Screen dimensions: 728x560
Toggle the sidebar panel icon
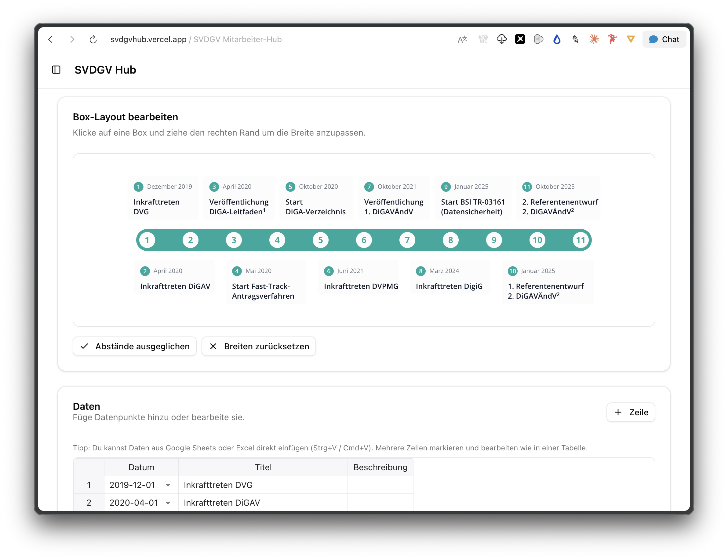coord(56,70)
